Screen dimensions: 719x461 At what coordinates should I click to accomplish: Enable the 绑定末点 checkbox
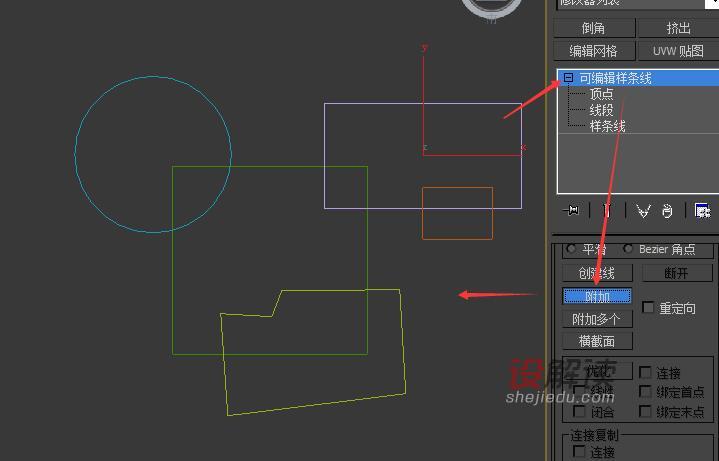[x=645, y=411]
